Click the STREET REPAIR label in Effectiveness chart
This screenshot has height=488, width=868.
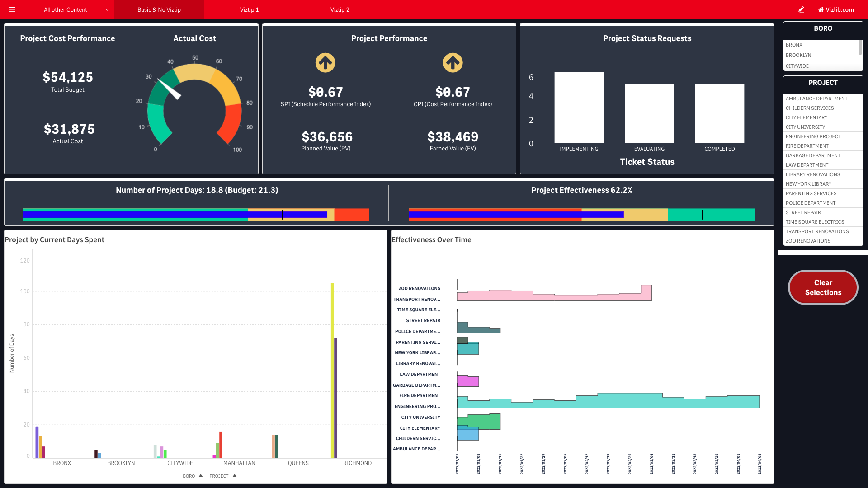click(x=423, y=321)
